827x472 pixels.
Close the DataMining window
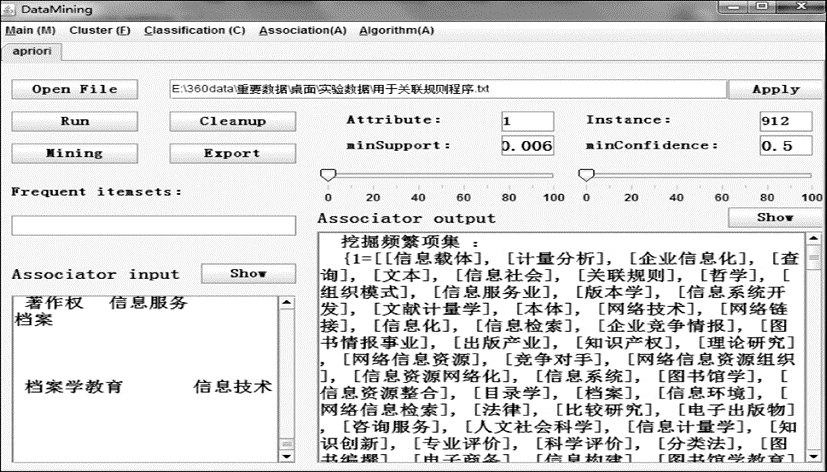(x=801, y=6)
